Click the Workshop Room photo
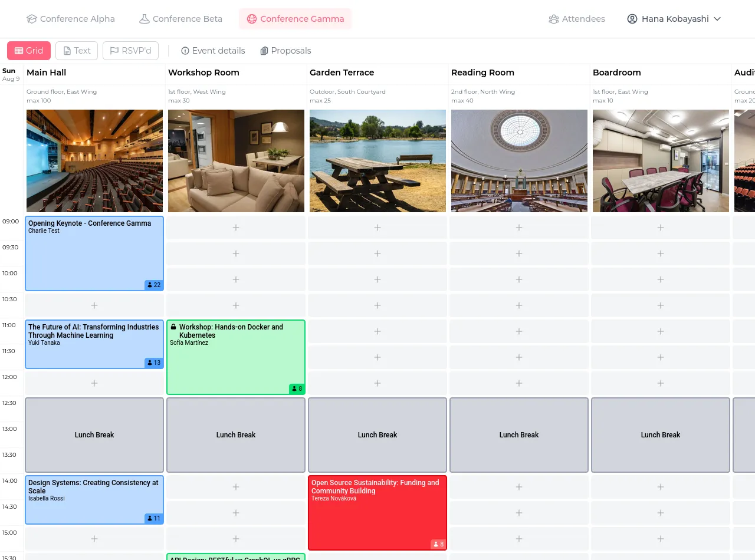755x560 pixels. click(x=236, y=161)
